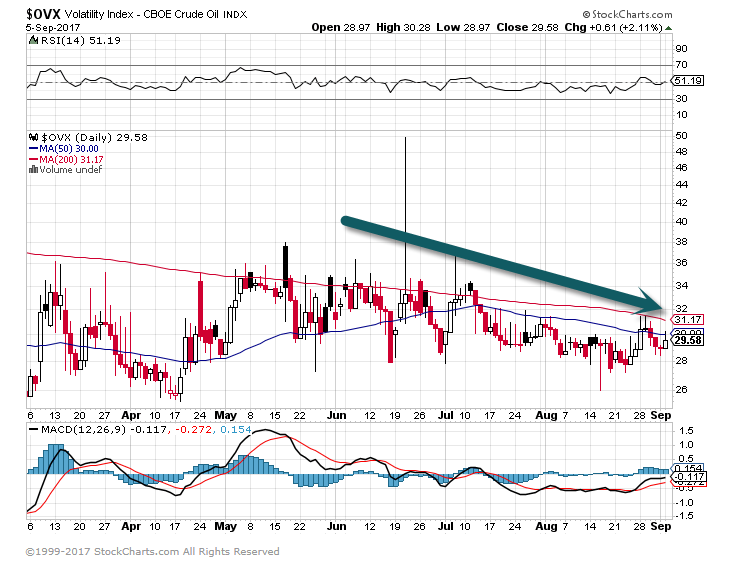Click May on the MACD panel date axis
The height and width of the screenshot is (586, 755).
click(x=225, y=526)
